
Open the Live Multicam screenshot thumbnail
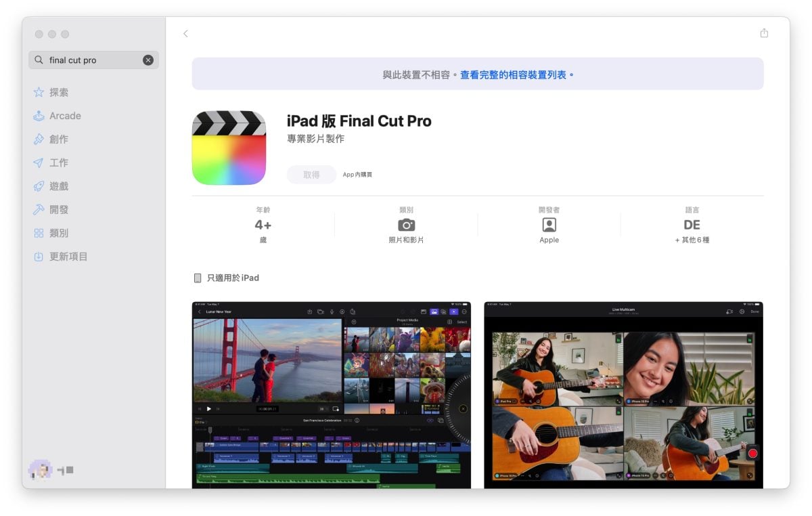coord(623,395)
